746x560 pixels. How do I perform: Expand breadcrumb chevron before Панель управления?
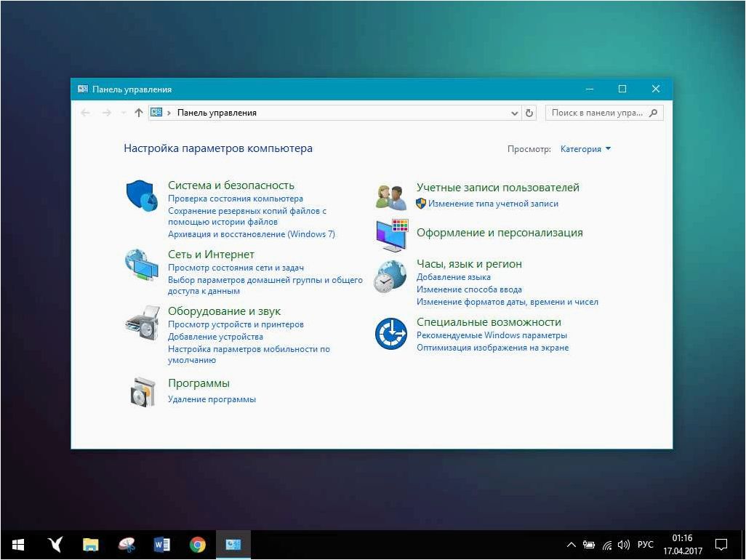(169, 113)
